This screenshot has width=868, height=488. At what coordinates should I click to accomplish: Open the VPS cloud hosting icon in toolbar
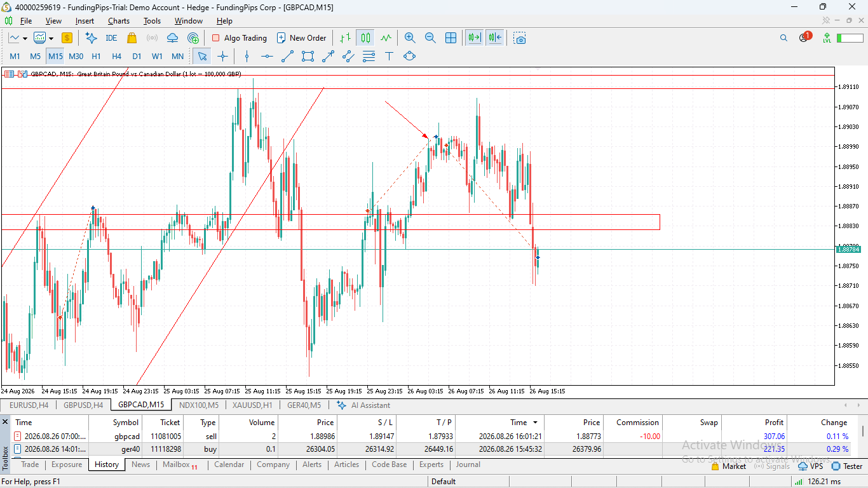pos(172,38)
